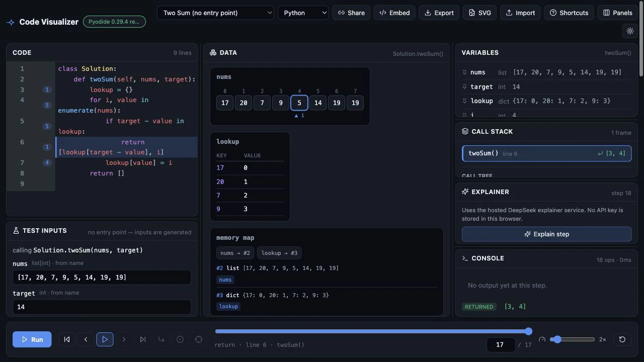This screenshot has height=362, width=644.
Task: Click lookup table row with key 20
Action: pyautogui.click(x=250, y=182)
